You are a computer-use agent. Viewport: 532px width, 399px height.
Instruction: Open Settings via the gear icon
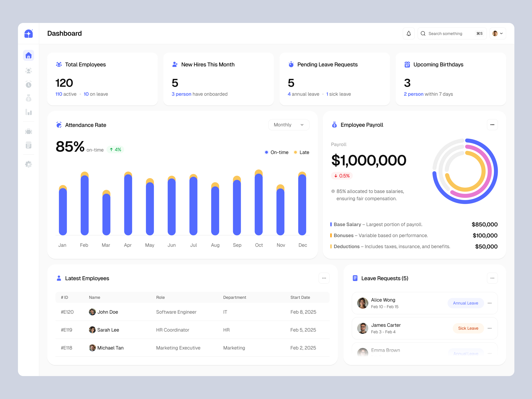coord(29,164)
